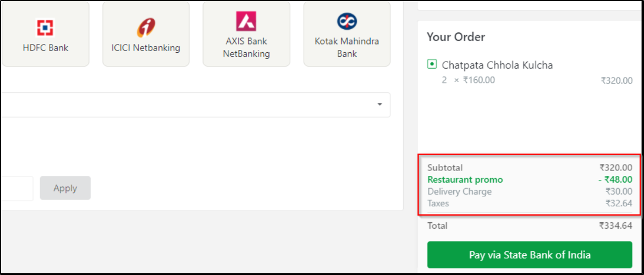Click the HDFC Bank logo icon
The width and height of the screenshot is (644, 275).
click(x=46, y=28)
